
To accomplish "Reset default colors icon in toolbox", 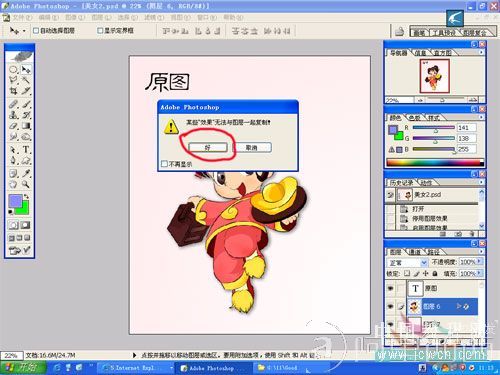I will click(11, 212).
